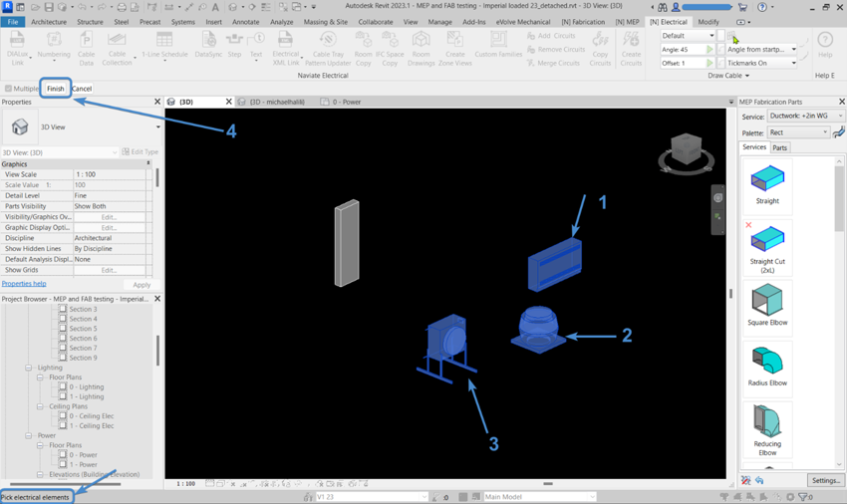The height and width of the screenshot is (504, 847).
Task: Launch the 1-Line Schedule tool
Action: [164, 46]
